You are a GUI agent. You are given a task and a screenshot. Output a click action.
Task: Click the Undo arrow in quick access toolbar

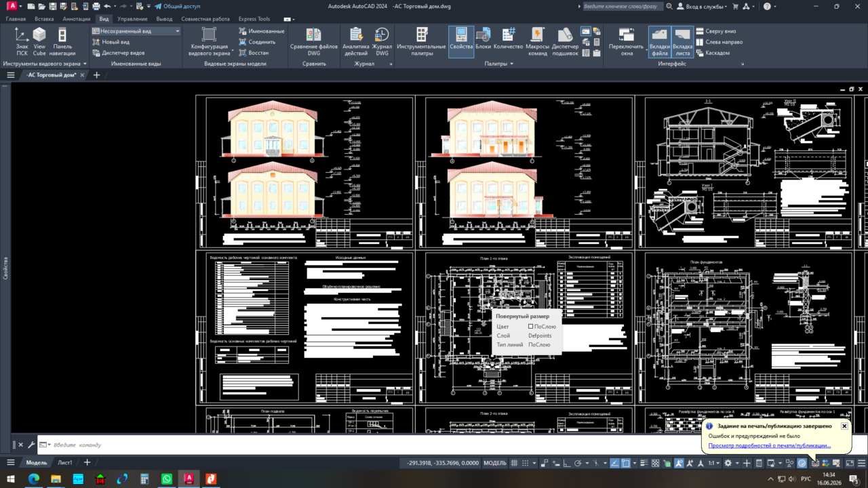point(106,6)
